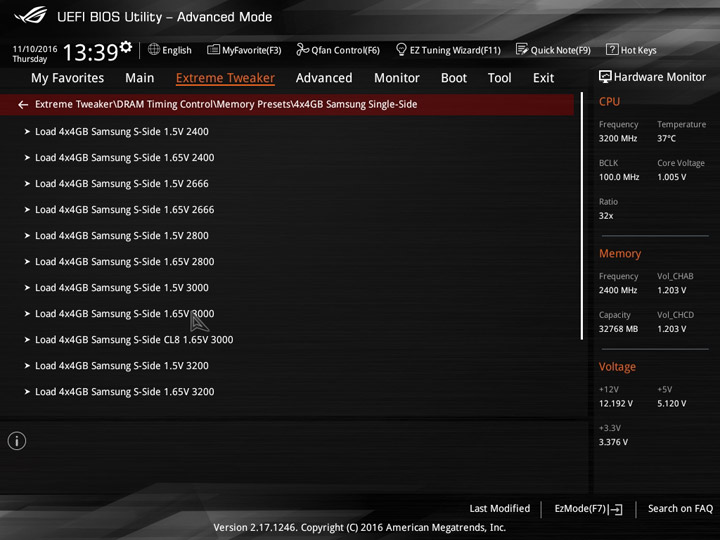Click Version 2.17.1246 copyright text

(x=360, y=528)
